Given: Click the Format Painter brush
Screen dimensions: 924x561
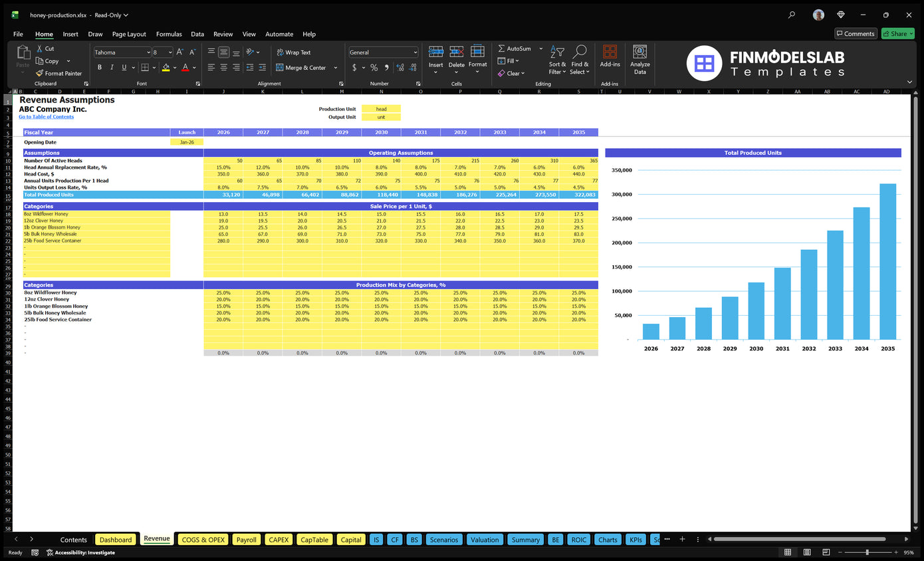Looking at the screenshot, I should pyautogui.click(x=39, y=73).
